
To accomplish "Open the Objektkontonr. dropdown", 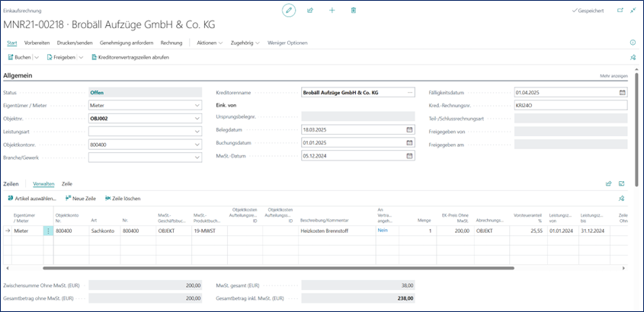I will pyautogui.click(x=197, y=145).
